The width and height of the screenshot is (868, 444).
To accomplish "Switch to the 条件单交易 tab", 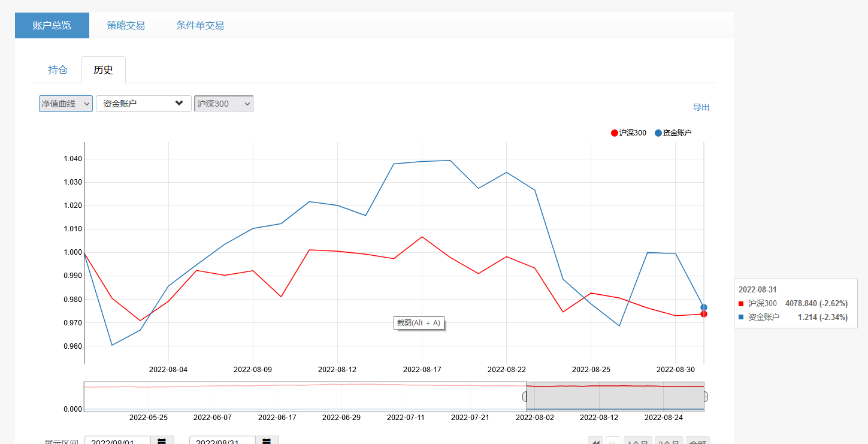I will point(200,26).
